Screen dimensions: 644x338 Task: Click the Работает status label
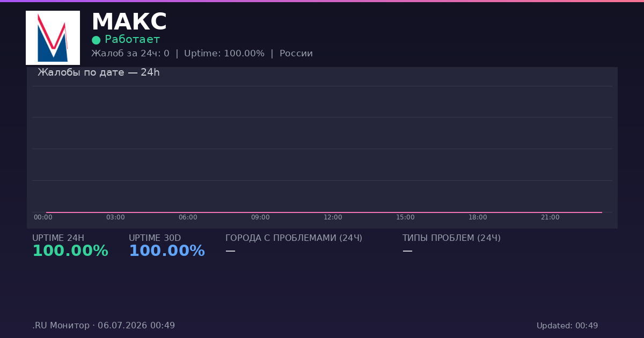pyautogui.click(x=132, y=39)
